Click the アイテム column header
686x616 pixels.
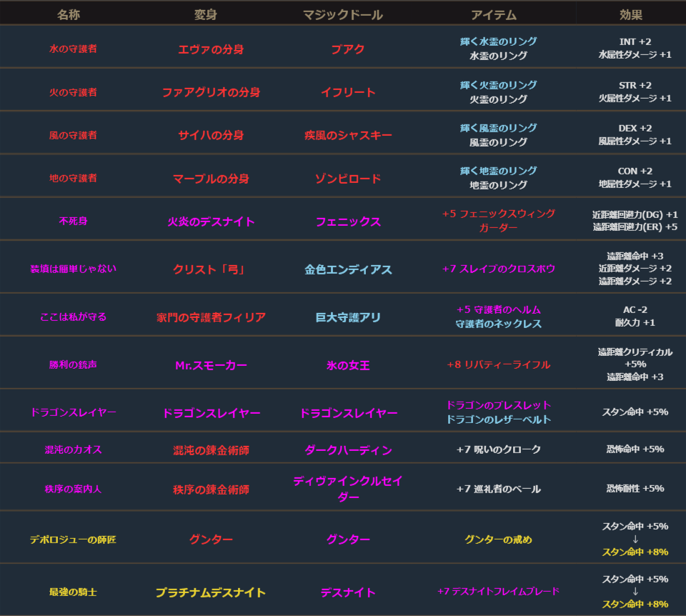498,14
